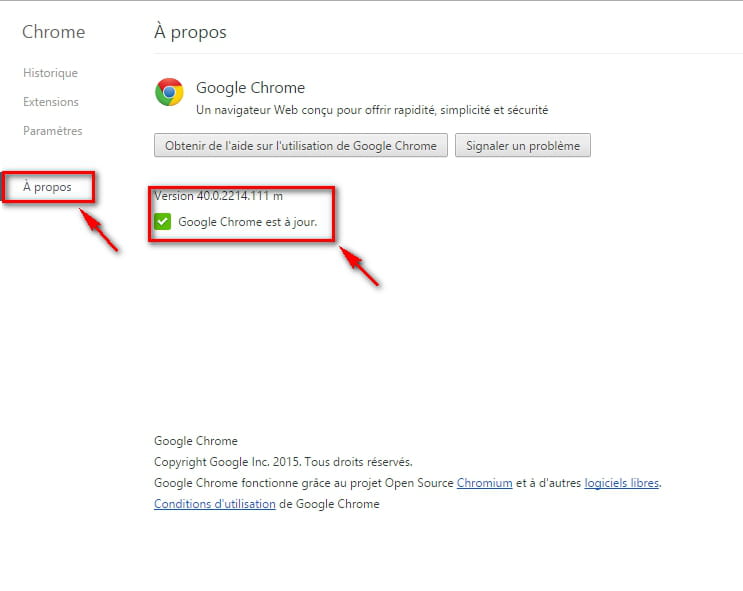Click 'Un navigateur Web conçu pour offrir' tagline

tap(372, 110)
